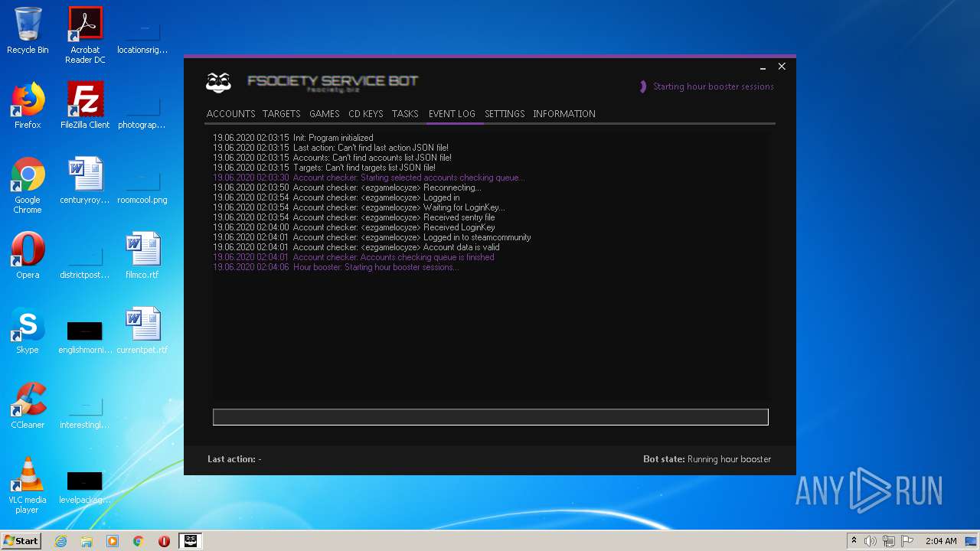This screenshot has width=980, height=551.
Task: Open VLC media player desktop shortcut
Action: point(28,485)
